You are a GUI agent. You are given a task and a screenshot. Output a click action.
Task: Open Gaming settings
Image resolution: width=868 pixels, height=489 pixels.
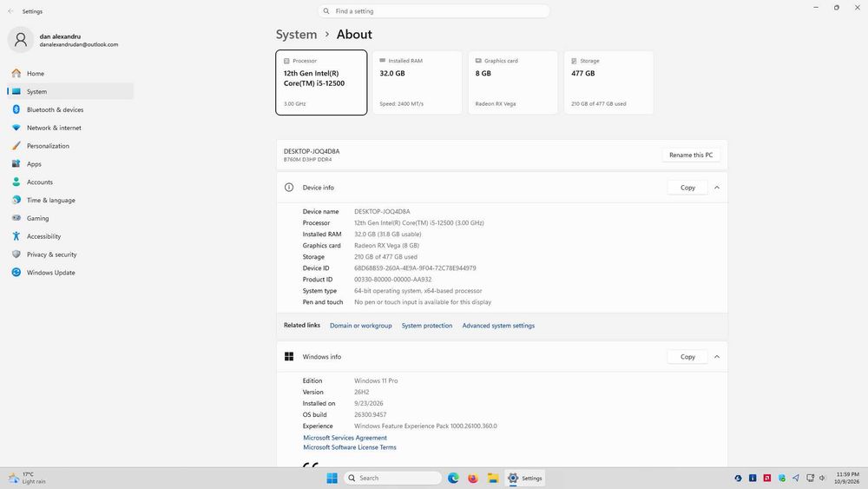click(70, 218)
